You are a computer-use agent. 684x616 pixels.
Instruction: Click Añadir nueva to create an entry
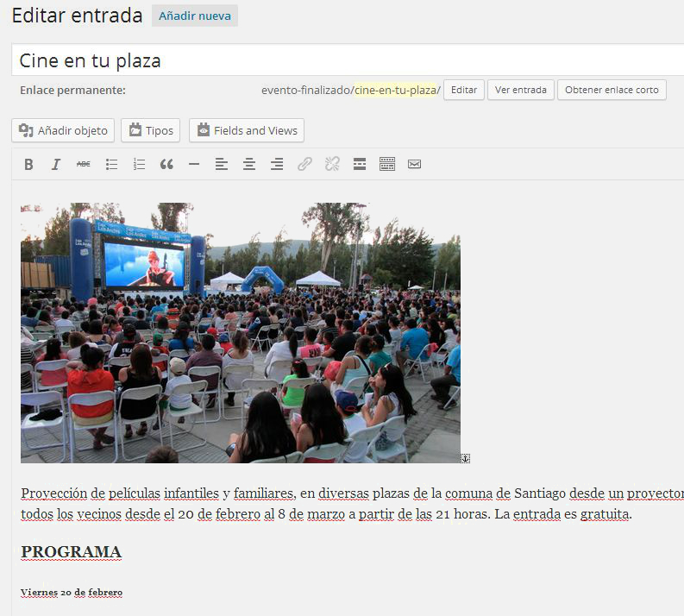coord(195,16)
